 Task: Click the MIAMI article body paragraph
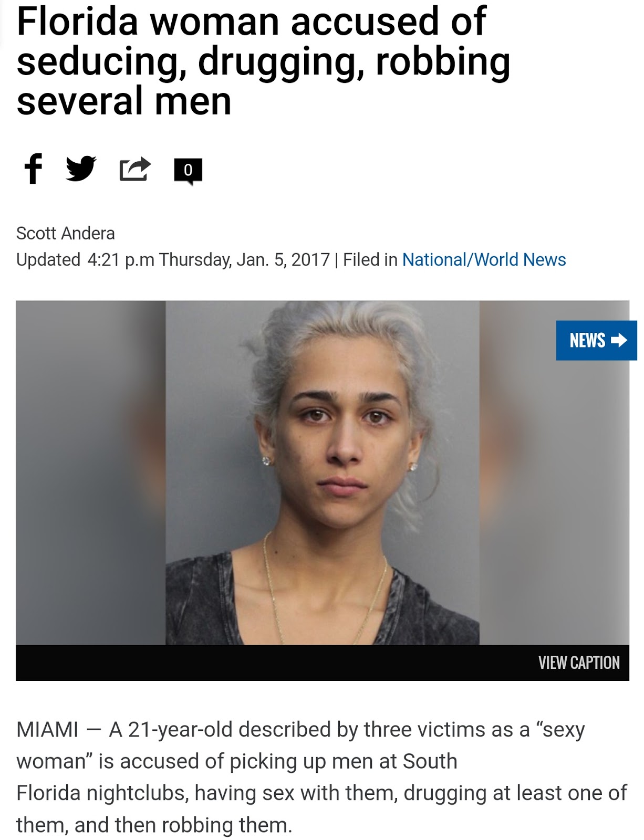321,777
